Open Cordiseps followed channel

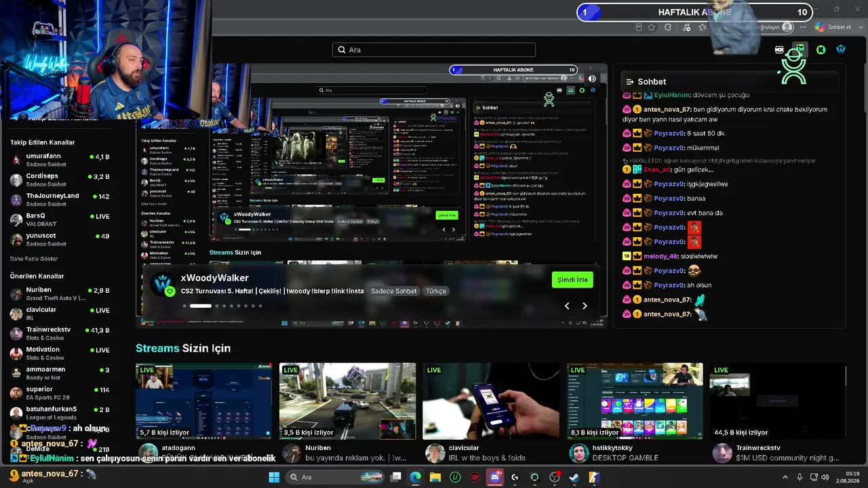[60, 180]
